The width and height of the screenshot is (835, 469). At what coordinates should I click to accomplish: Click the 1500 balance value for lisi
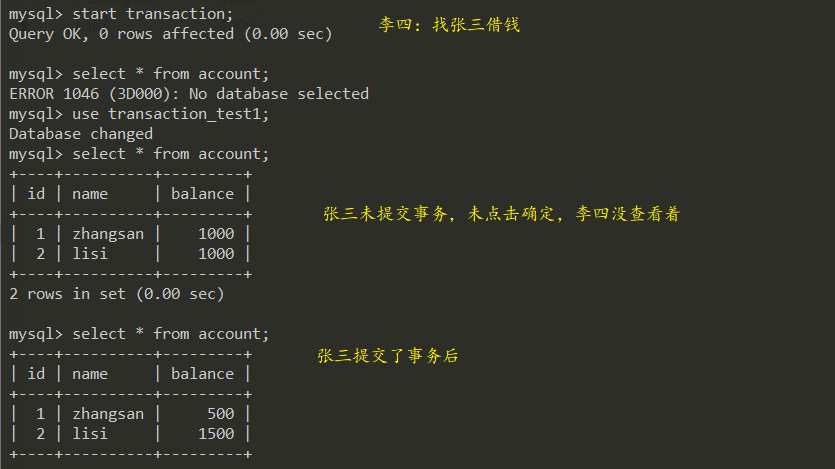215,434
